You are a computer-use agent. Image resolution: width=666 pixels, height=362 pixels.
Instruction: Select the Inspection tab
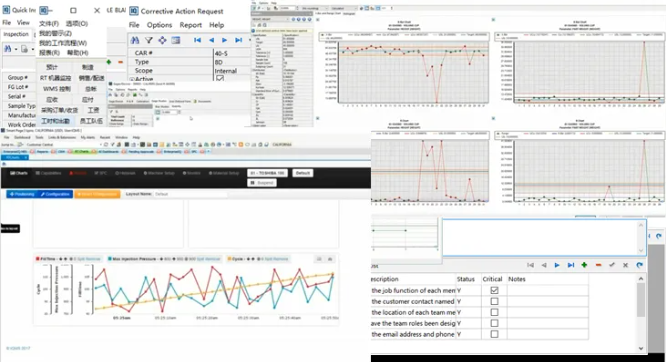[16, 34]
